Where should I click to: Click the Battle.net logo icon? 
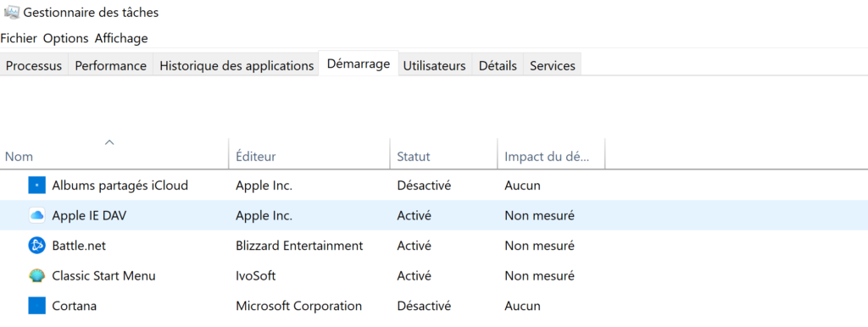[x=36, y=245]
